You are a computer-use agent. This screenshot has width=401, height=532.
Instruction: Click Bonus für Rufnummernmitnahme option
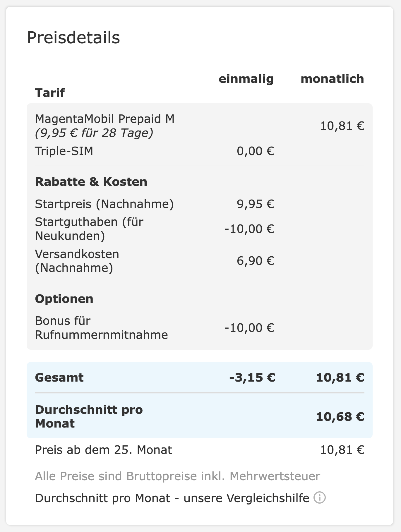tap(102, 328)
